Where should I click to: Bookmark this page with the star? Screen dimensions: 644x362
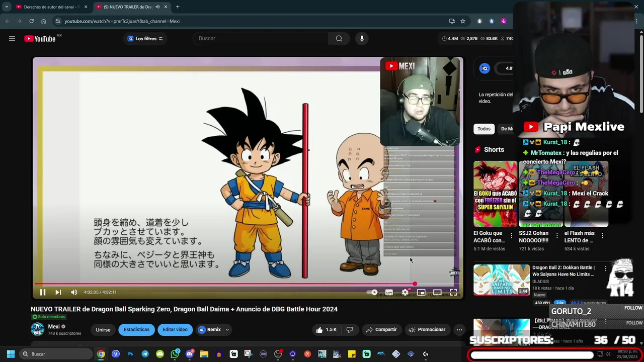click(463, 21)
